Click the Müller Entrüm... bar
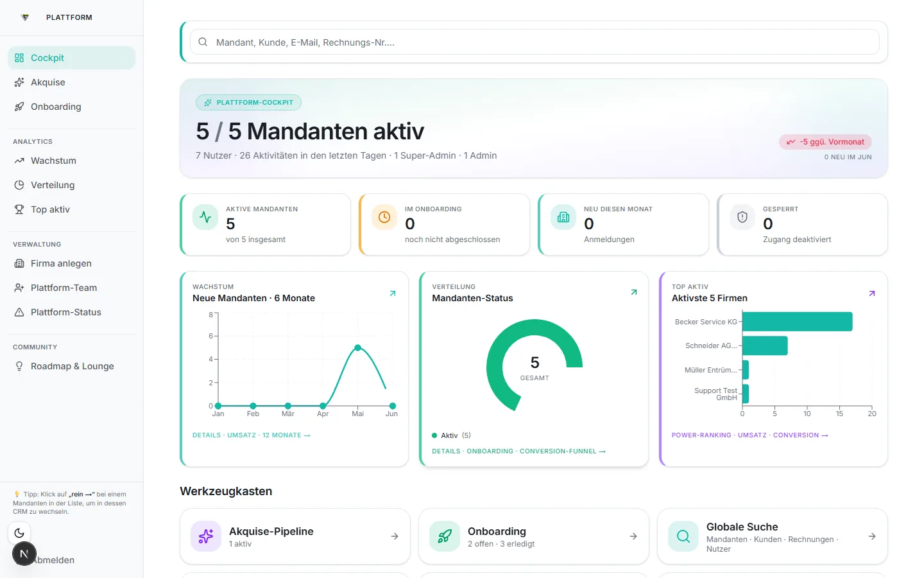924x578 pixels. (x=746, y=370)
